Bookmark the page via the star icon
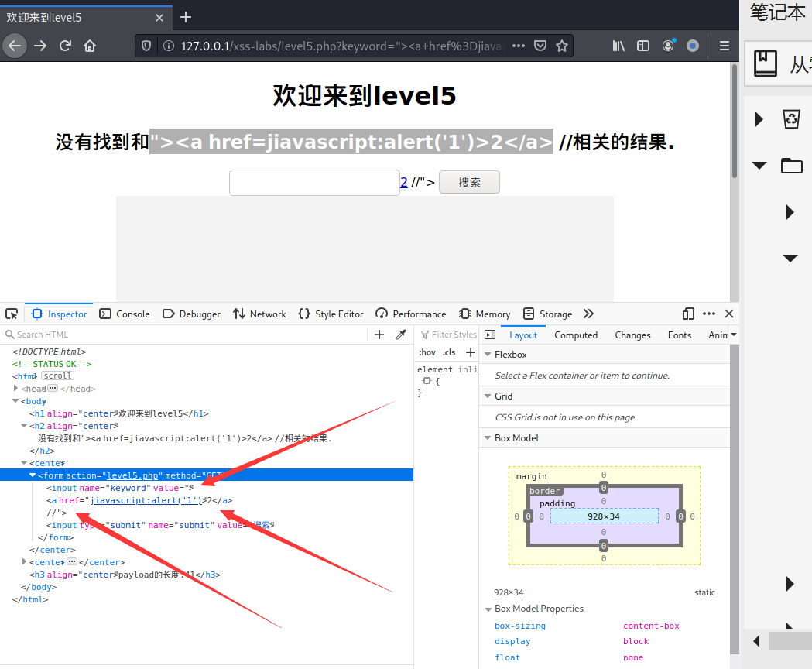 (x=562, y=46)
